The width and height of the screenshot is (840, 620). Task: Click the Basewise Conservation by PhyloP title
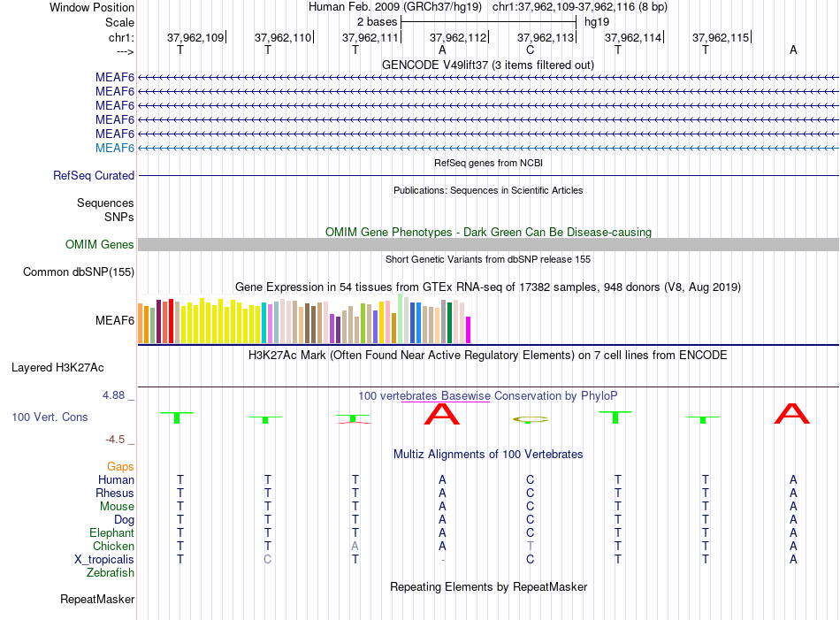point(488,396)
